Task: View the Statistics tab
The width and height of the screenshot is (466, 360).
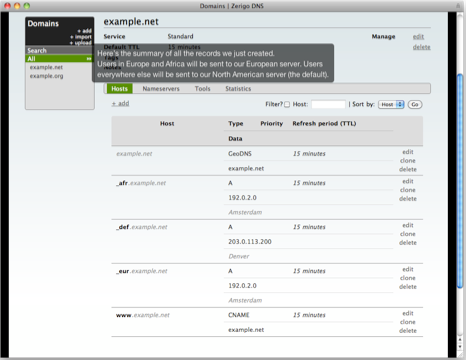Action: coord(238,89)
